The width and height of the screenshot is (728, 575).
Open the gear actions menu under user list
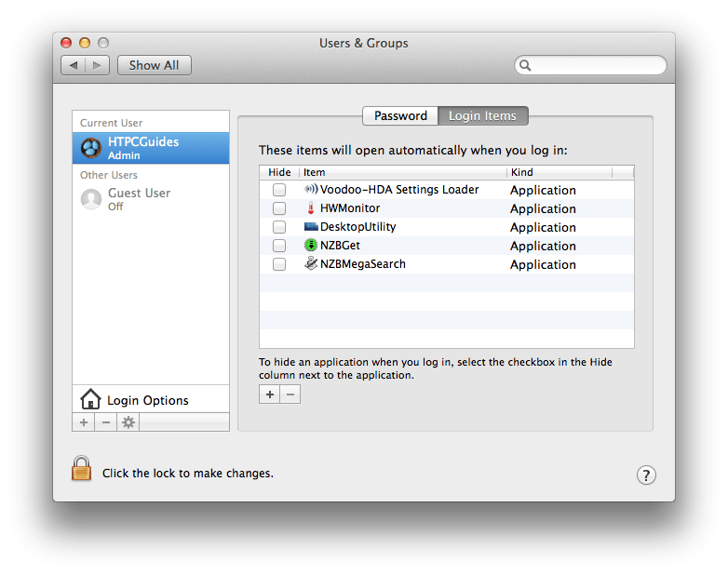(x=128, y=422)
